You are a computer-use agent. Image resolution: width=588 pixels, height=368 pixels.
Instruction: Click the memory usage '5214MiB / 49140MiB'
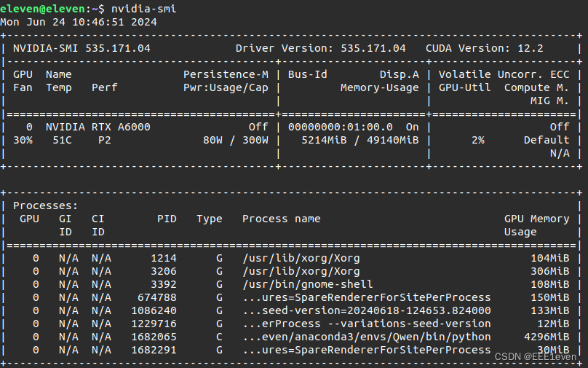pos(360,140)
